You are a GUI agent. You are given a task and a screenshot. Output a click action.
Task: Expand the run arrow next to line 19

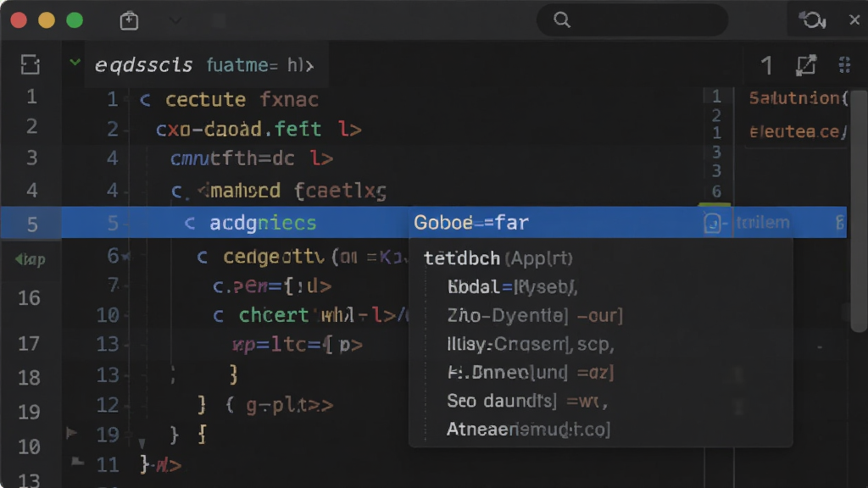71,433
